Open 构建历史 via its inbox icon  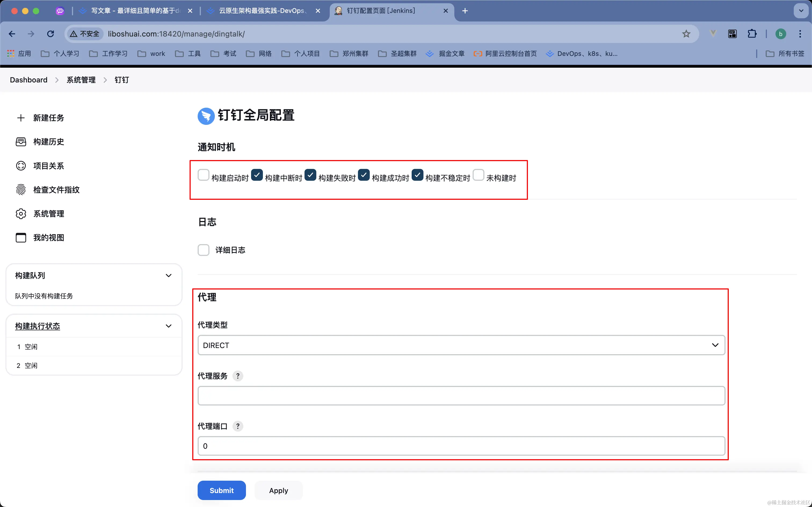click(21, 142)
